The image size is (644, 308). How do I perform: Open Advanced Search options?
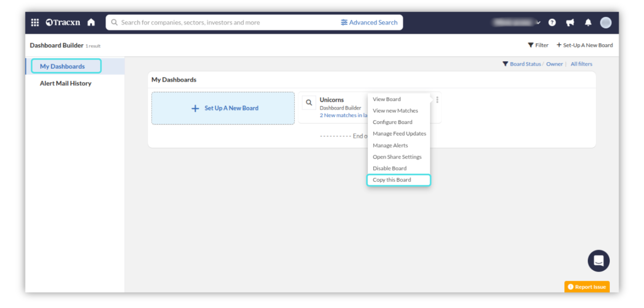click(369, 23)
